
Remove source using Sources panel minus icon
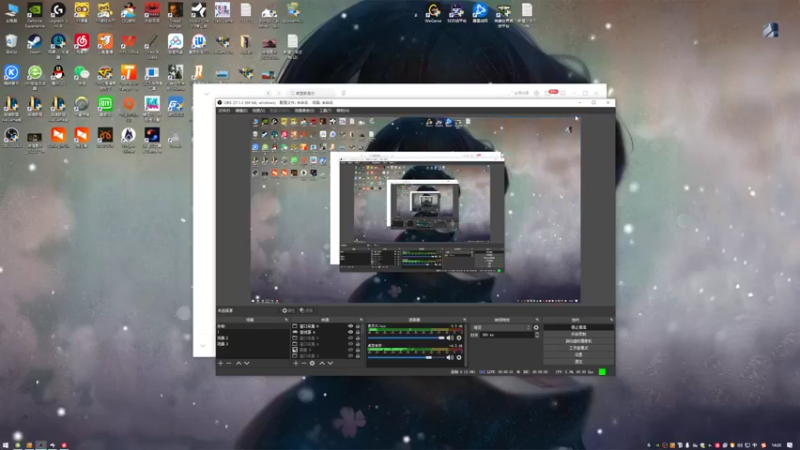point(304,363)
